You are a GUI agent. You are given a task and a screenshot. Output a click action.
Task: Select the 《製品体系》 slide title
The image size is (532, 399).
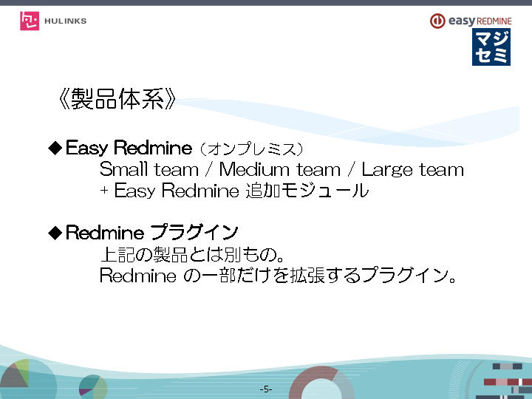coord(116,100)
